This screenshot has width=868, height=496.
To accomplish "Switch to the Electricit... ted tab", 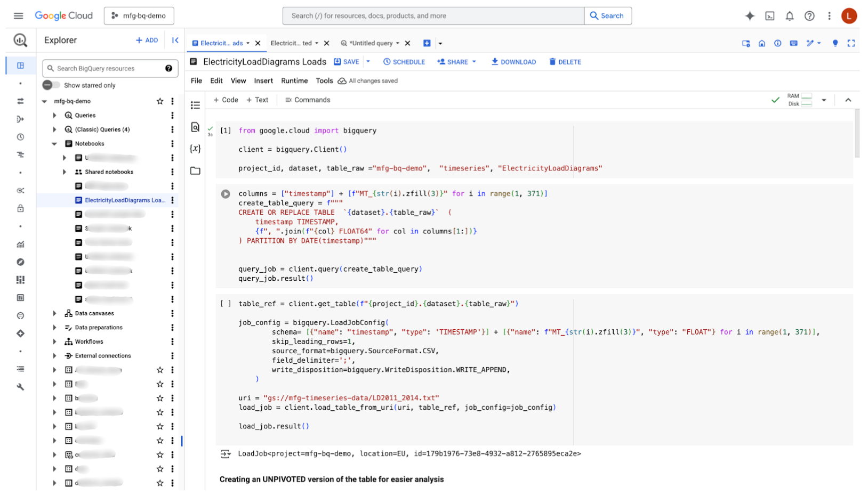I will pos(291,43).
